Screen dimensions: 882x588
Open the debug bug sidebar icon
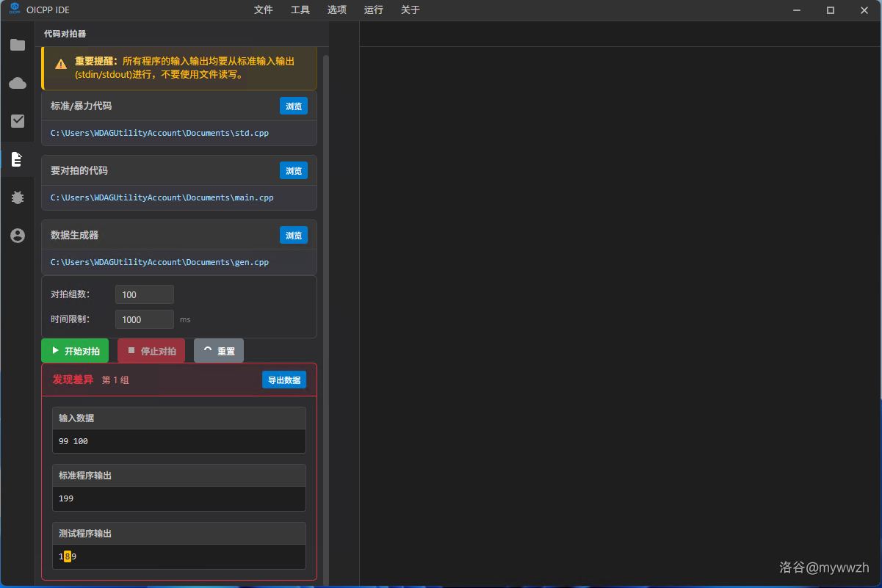click(x=18, y=197)
